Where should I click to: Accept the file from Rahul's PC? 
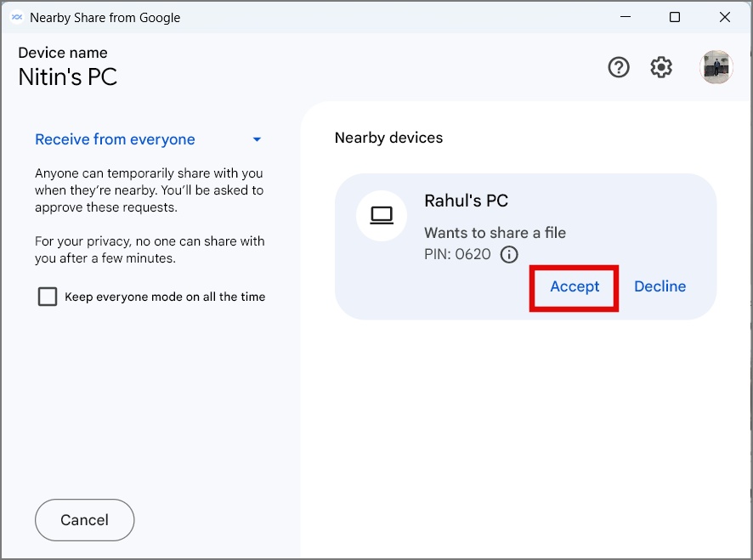575,286
